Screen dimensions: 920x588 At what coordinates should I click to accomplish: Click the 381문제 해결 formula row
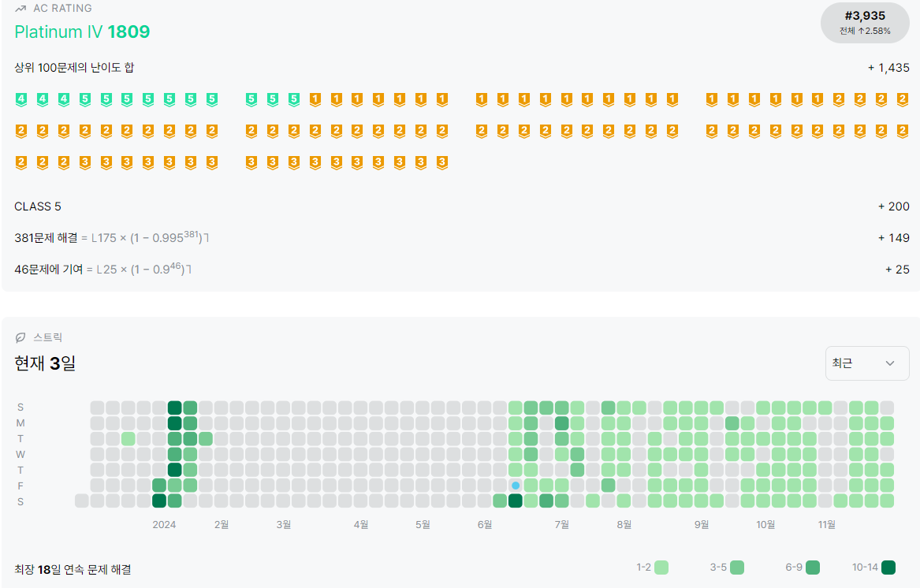pos(462,238)
